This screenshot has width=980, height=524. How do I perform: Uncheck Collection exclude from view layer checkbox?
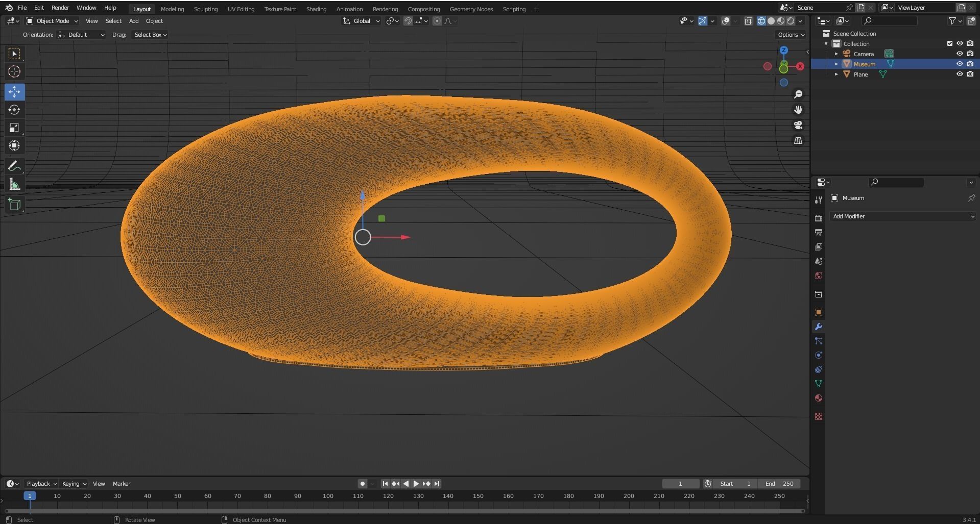pos(950,43)
